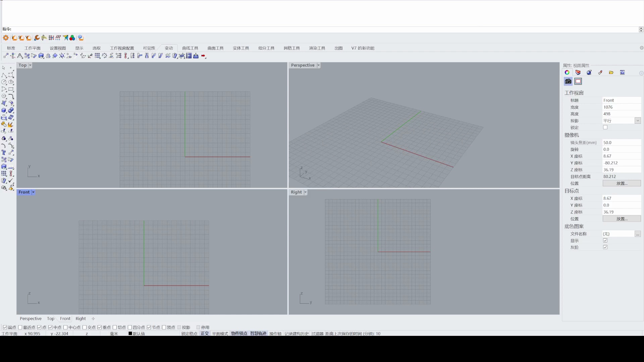Pick the Rectangle tool in left toolbar

(11, 89)
